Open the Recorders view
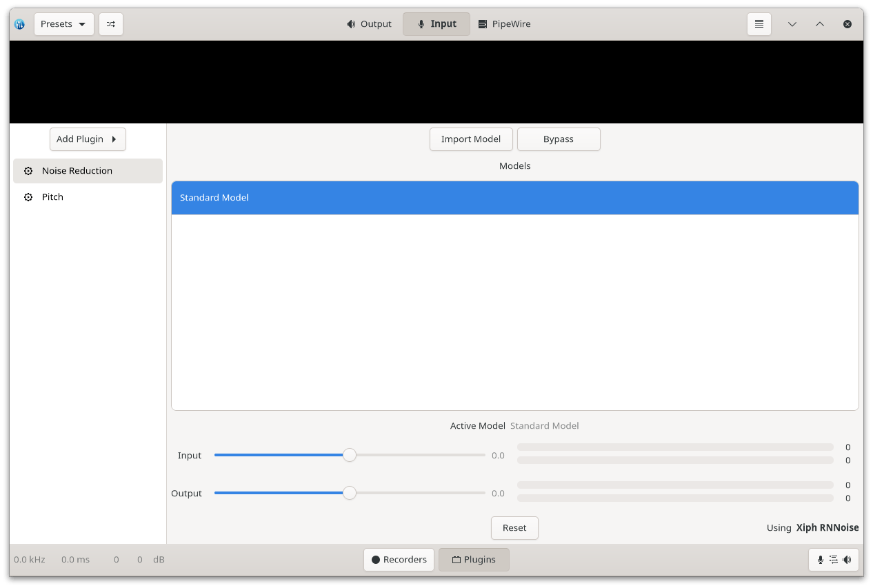The height and width of the screenshot is (588, 873). [399, 560]
